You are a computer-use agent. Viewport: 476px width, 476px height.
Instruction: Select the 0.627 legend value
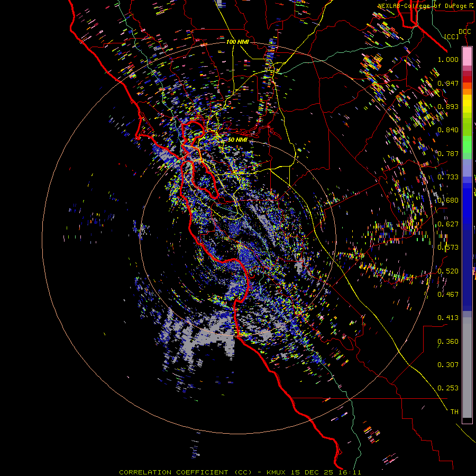448,224
